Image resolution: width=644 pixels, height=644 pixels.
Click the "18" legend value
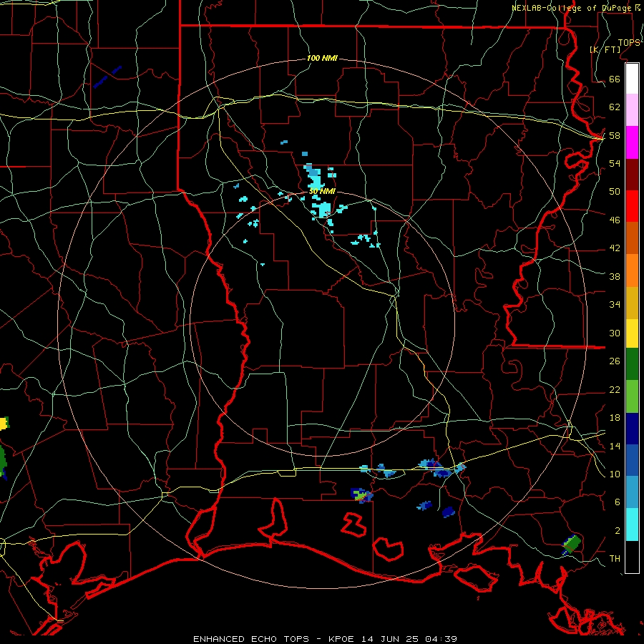[x=615, y=418]
